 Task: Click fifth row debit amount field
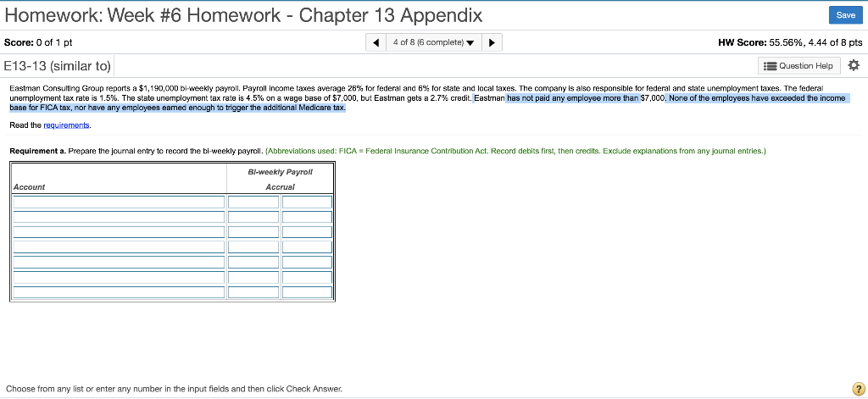[253, 262]
